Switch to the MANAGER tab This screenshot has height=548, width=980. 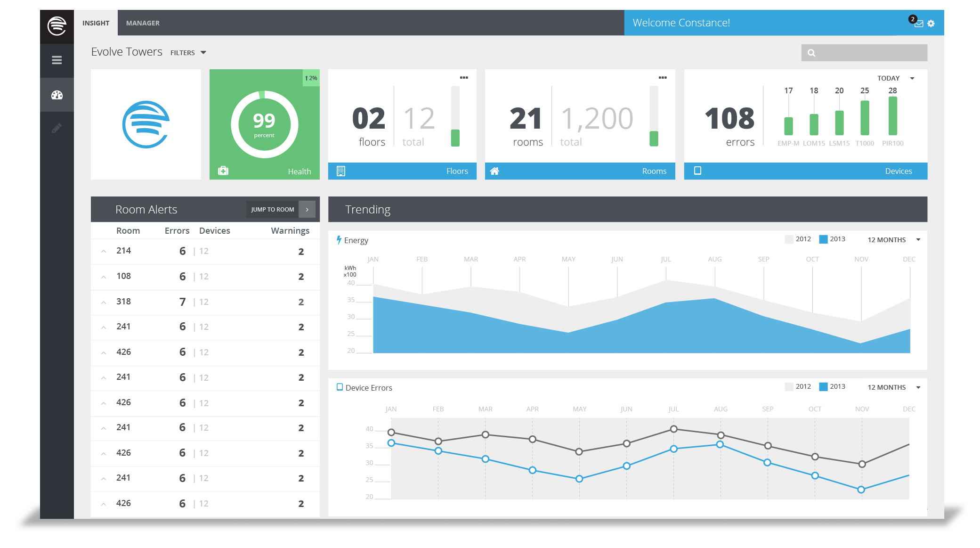pyautogui.click(x=143, y=23)
